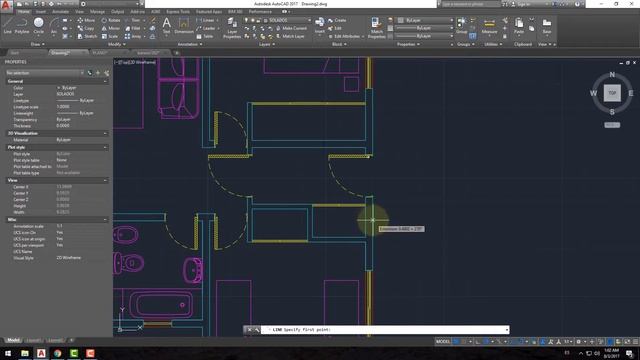Image resolution: width=640 pixels, height=360 pixels.
Task: Activate the Scale command
Action: click(x=110, y=36)
